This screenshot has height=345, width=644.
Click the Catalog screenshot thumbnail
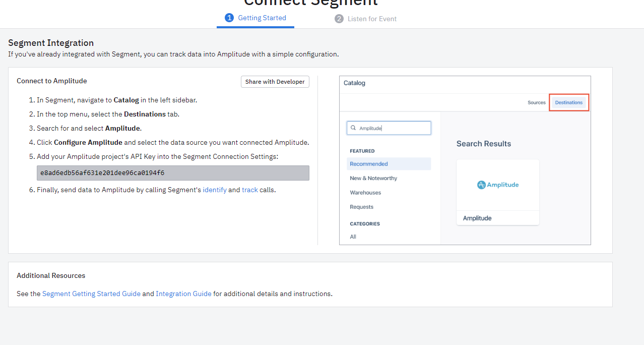pos(465,160)
